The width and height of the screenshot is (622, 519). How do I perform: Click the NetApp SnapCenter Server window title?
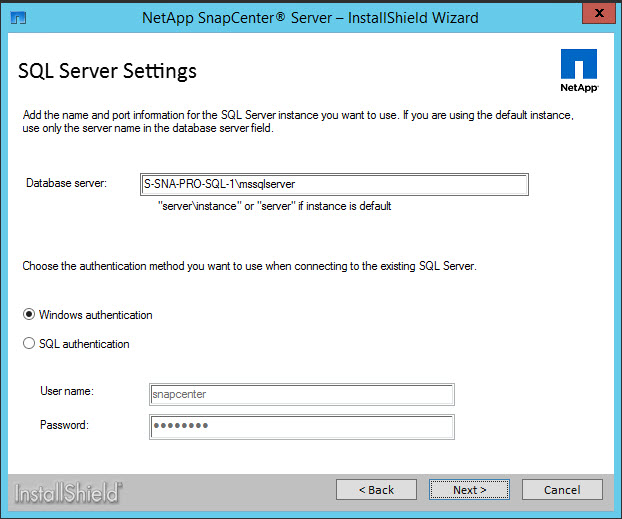pyautogui.click(x=310, y=18)
